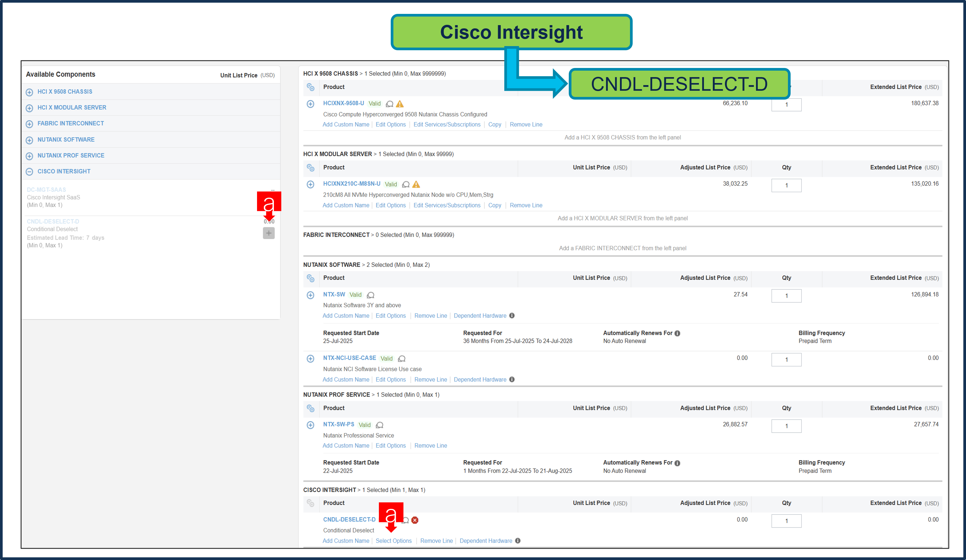Expand HCI X 9508 CHASSIS in Available Components
The height and width of the screenshot is (560, 966).
pyautogui.click(x=30, y=92)
